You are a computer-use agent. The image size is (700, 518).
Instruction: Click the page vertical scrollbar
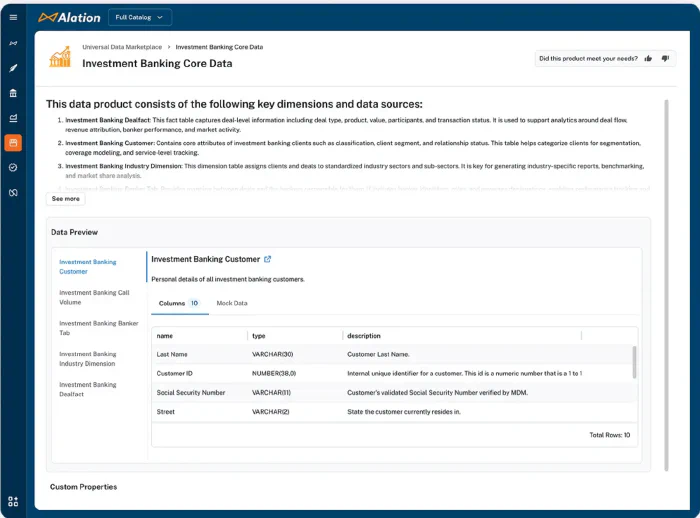666,285
